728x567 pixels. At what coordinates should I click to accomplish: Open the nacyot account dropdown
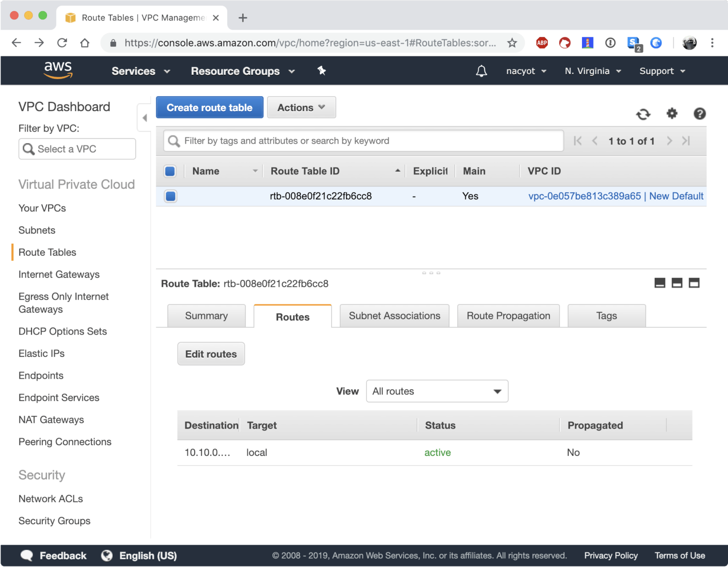pos(526,71)
